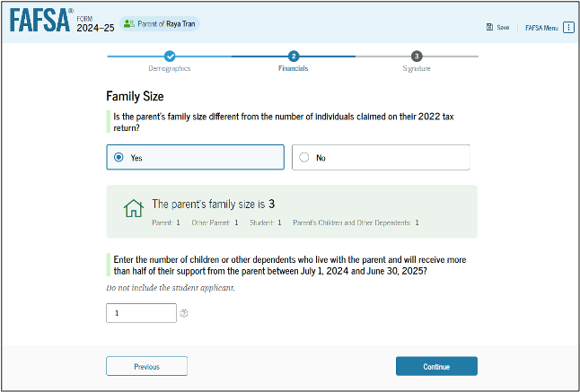Click the number of dependents input field
The width and height of the screenshot is (580, 392).
[x=141, y=313]
